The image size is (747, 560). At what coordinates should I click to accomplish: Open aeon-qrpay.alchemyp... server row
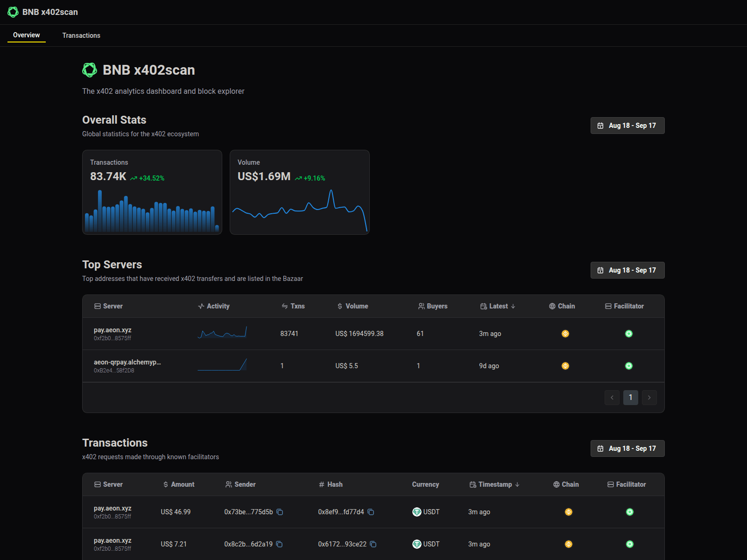tap(373, 366)
